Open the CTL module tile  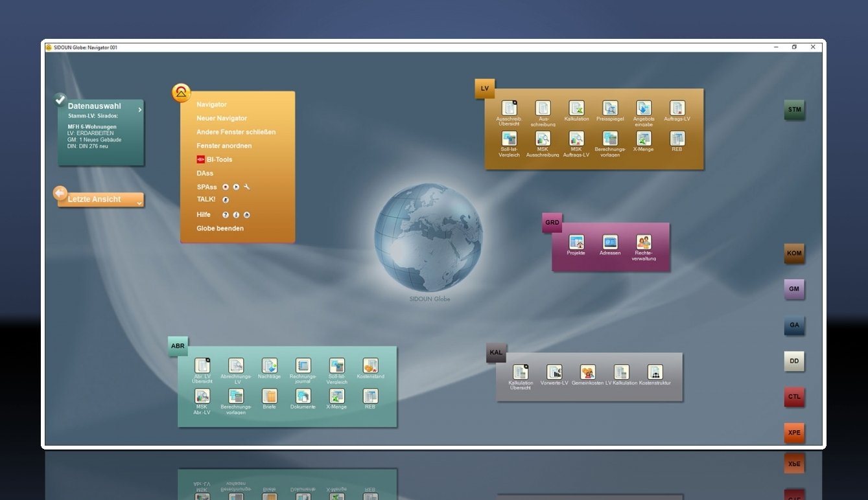(795, 397)
